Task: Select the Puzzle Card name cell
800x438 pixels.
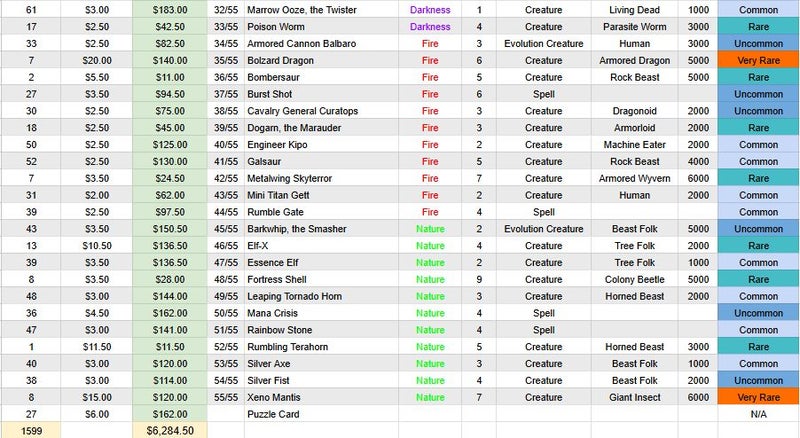Action: point(321,414)
